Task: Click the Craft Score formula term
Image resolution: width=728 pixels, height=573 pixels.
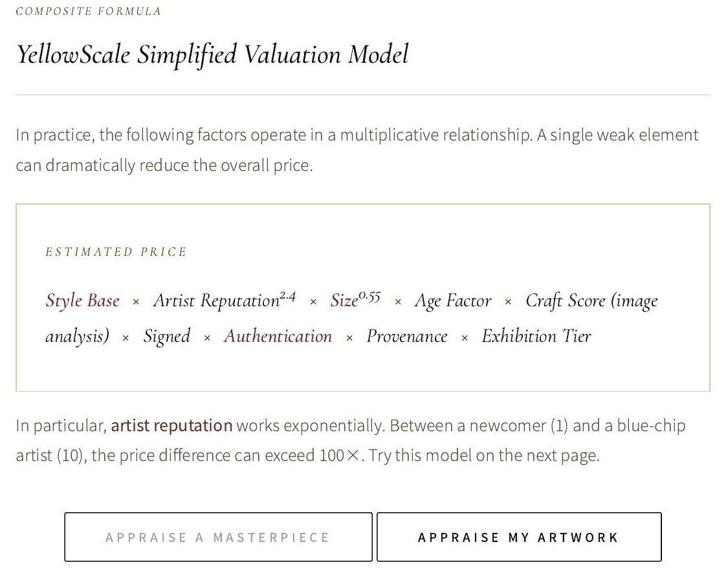Action: [x=591, y=300]
